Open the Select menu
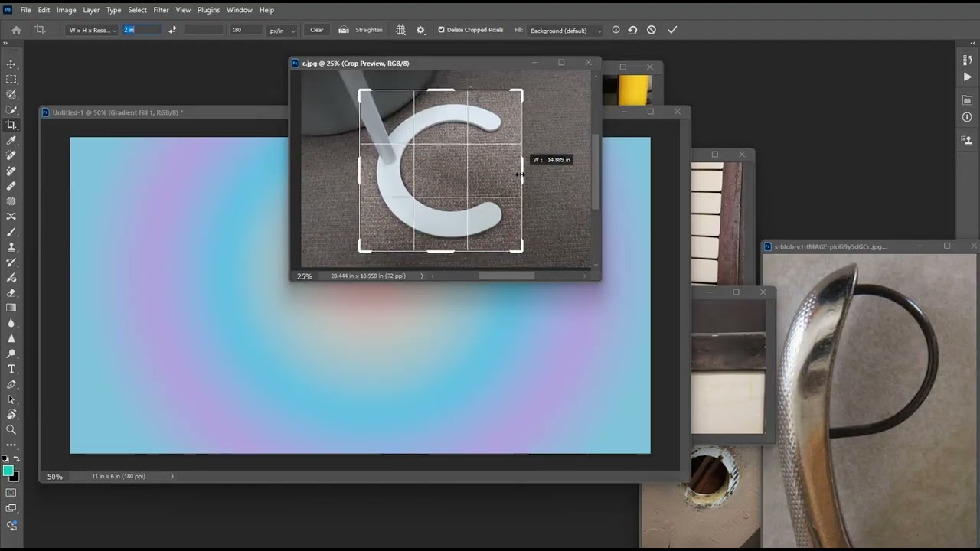980x551 pixels. coord(138,10)
